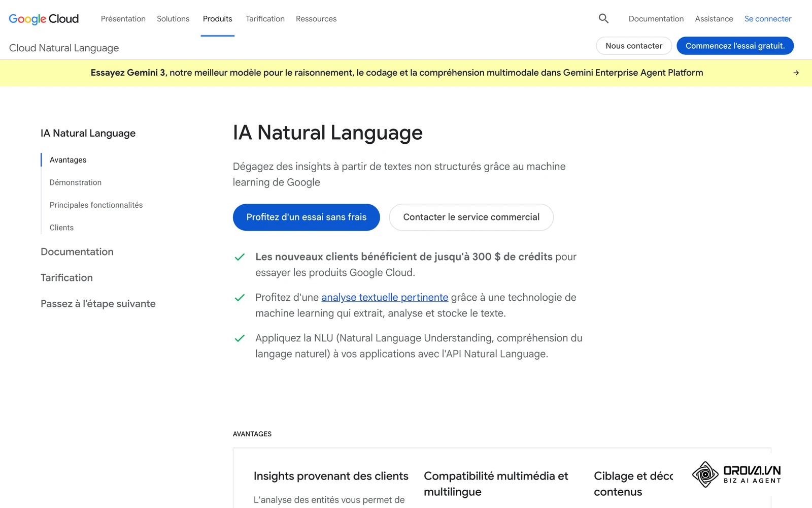Click Profitez d'un essai sans frais
The width and height of the screenshot is (812, 508).
tap(307, 217)
